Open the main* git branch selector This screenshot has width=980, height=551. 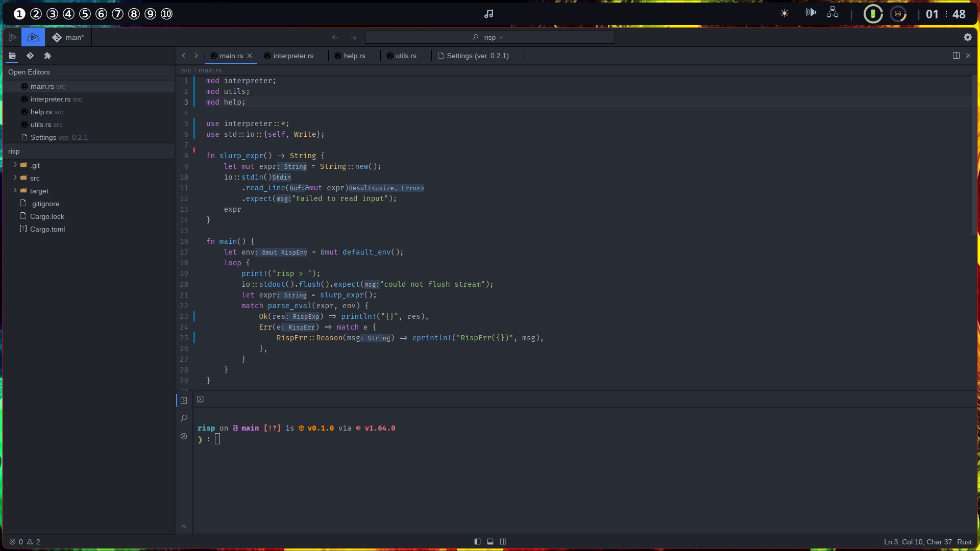coord(68,37)
